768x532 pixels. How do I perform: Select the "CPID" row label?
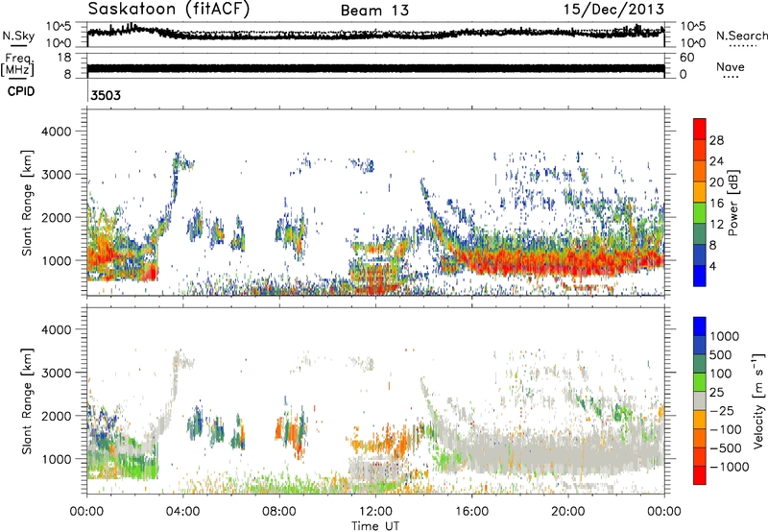coord(21,91)
